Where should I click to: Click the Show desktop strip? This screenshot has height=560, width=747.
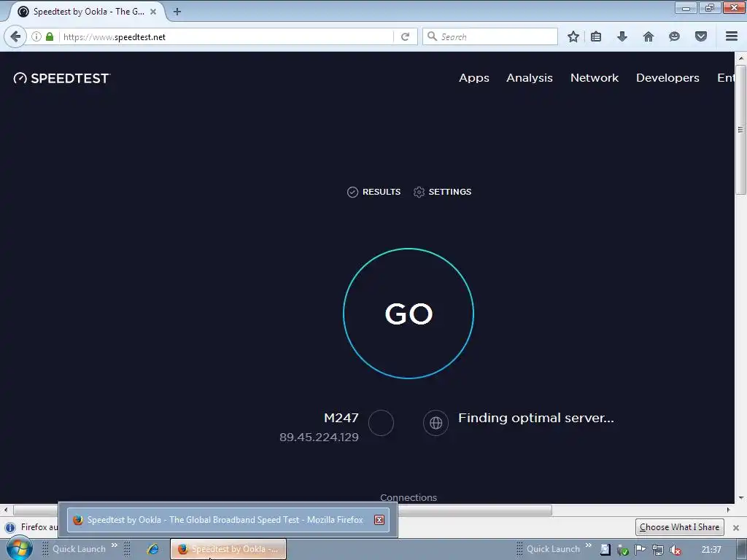742,549
